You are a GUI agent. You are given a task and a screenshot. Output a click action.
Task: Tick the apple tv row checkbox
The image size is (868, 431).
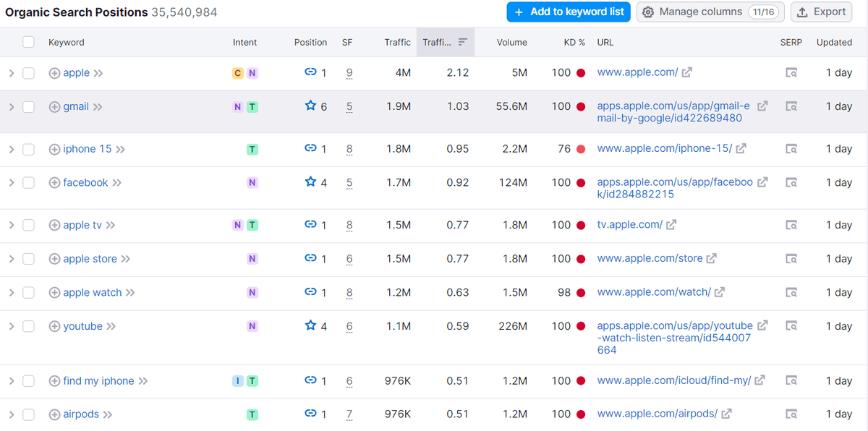click(28, 226)
